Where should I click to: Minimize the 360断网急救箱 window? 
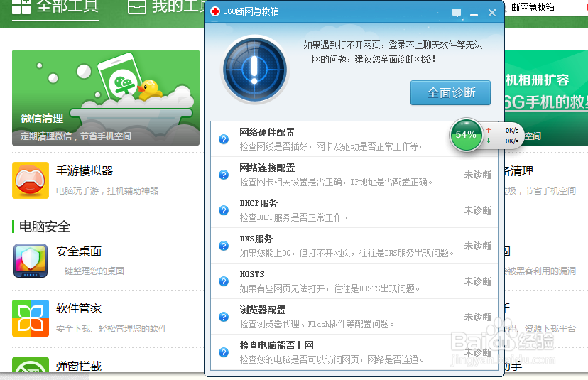coord(474,13)
